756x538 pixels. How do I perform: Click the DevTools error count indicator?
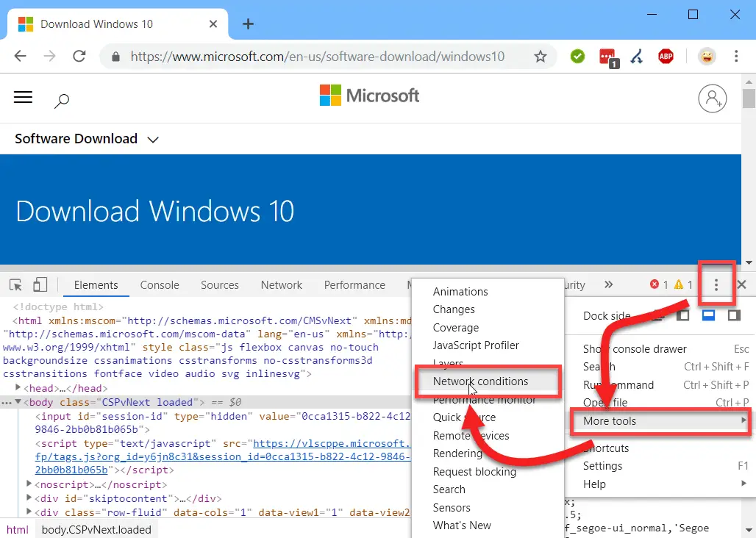click(659, 284)
